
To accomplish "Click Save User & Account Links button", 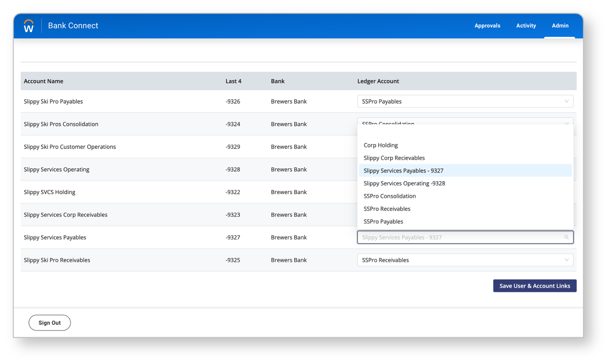I will (535, 286).
